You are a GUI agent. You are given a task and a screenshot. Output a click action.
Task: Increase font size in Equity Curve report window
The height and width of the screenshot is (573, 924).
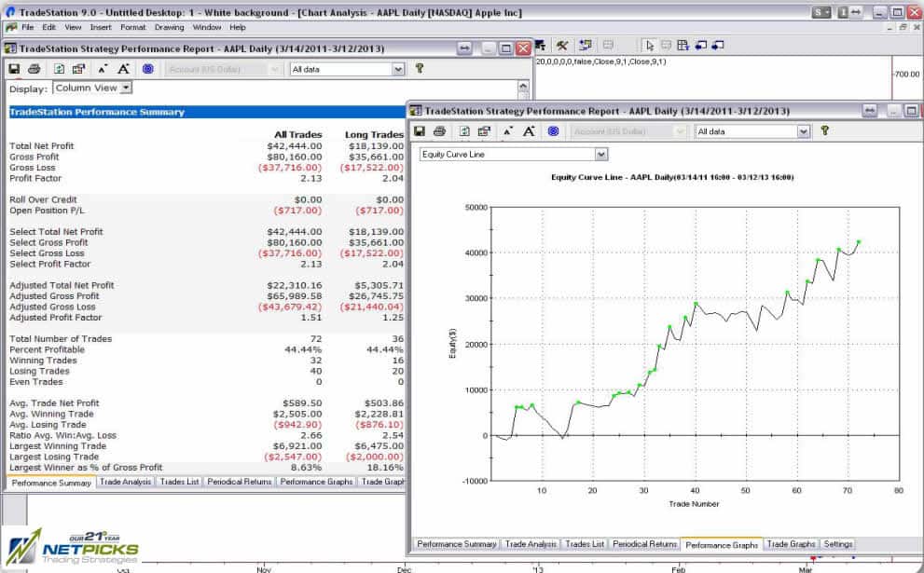(530, 131)
